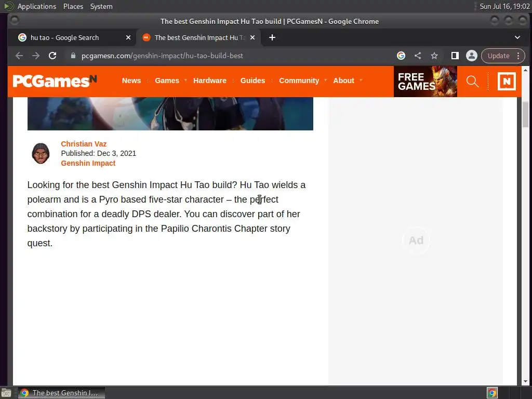Close the hu tao Google Search tab
The image size is (532, 399).
coord(128,37)
